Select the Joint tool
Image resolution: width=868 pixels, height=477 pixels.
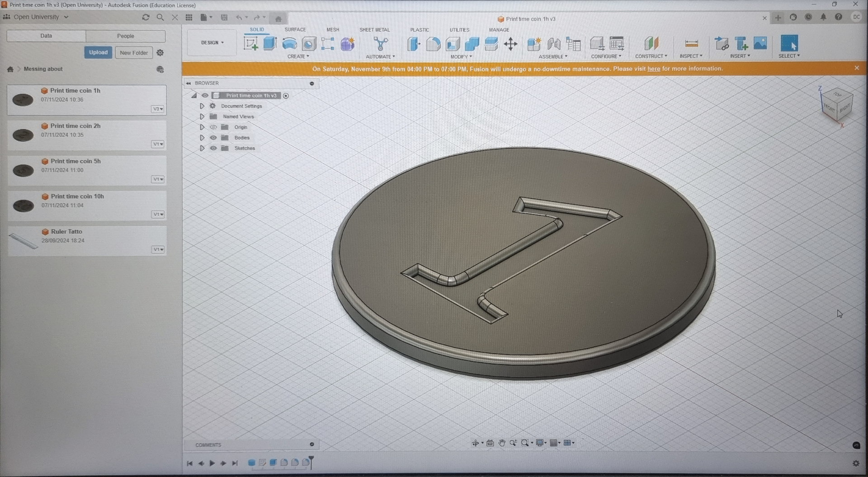pos(554,44)
